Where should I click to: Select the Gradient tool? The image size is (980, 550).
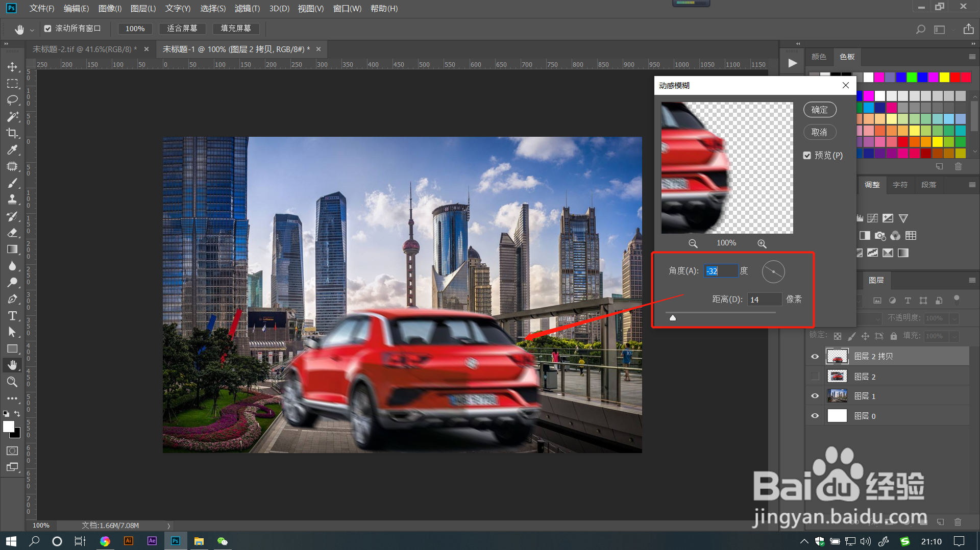12,249
